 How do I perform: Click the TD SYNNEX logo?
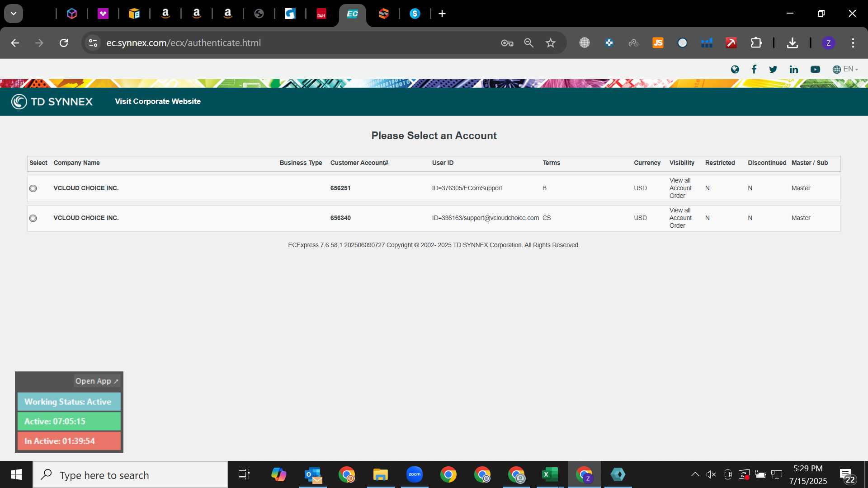[52, 102]
